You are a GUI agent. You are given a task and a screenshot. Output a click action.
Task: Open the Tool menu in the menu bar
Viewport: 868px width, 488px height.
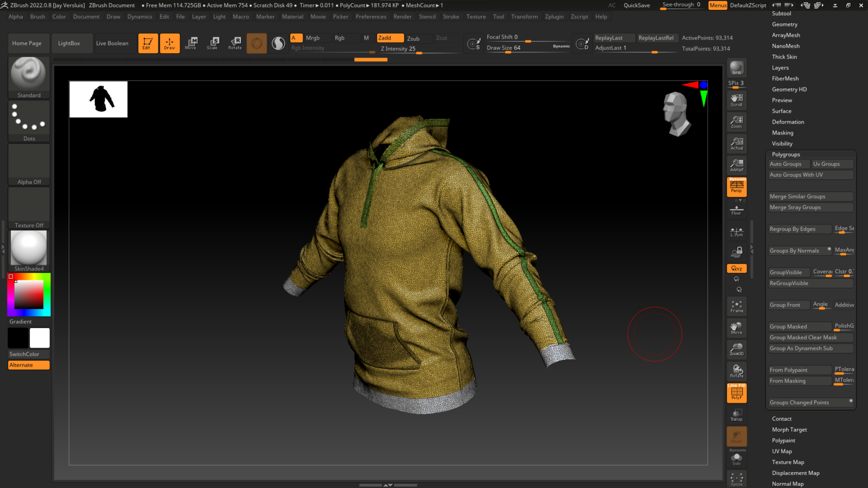tap(498, 16)
